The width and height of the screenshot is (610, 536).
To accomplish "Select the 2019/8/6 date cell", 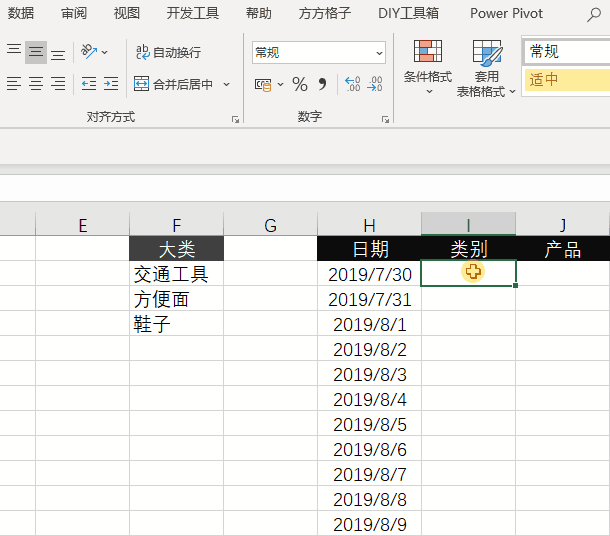I will [x=369, y=448].
